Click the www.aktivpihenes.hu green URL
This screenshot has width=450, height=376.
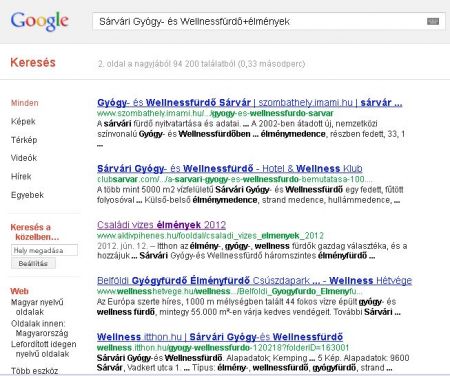(x=210, y=236)
